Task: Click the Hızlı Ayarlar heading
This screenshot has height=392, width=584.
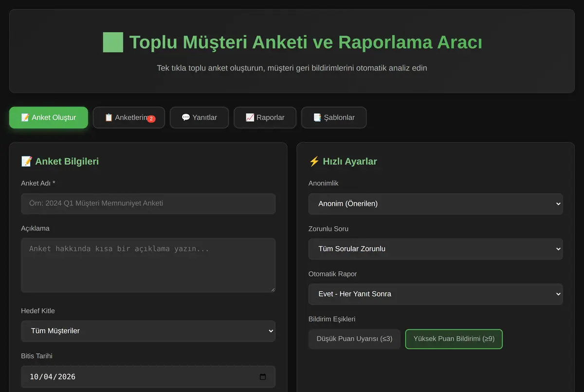Action: coord(343,161)
